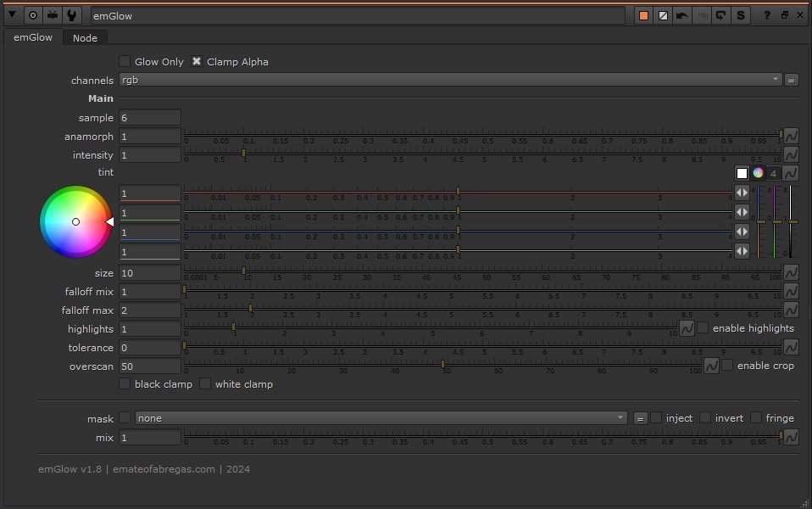Click the equals button beside channels
The height and width of the screenshot is (509, 812).
791,80
